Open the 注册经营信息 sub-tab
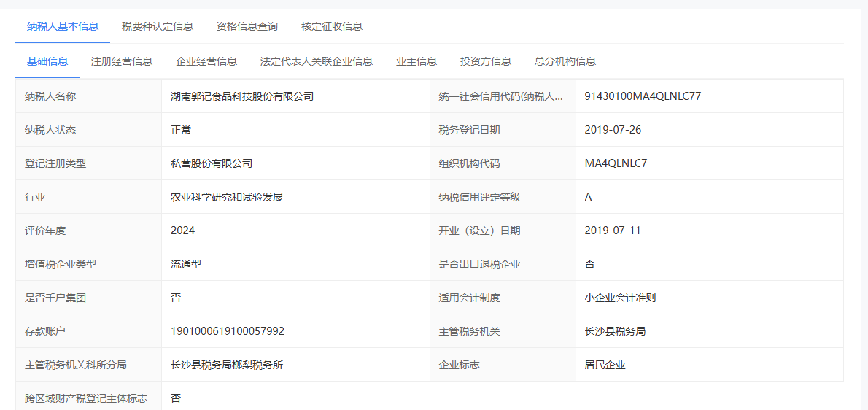The width and height of the screenshot is (868, 410). (x=122, y=61)
